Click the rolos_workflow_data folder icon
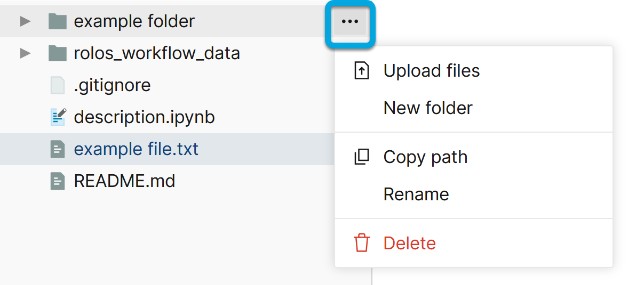The width and height of the screenshot is (644, 285). pos(57,53)
